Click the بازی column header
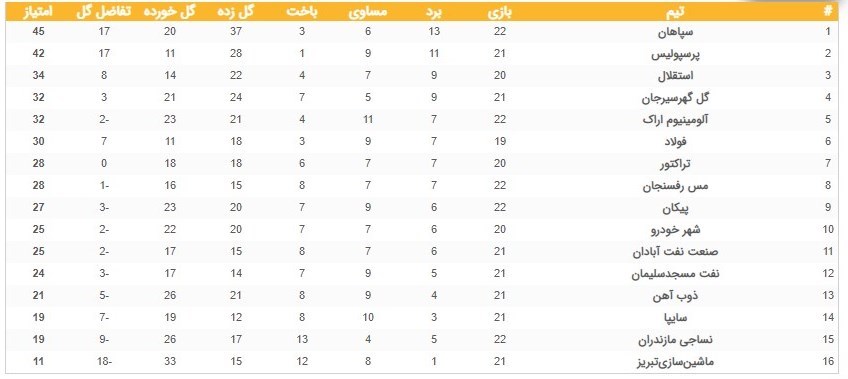 coord(500,12)
